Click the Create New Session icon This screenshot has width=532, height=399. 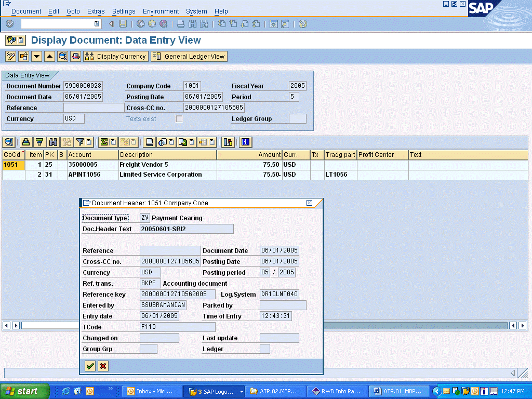pyautogui.click(x=273, y=24)
